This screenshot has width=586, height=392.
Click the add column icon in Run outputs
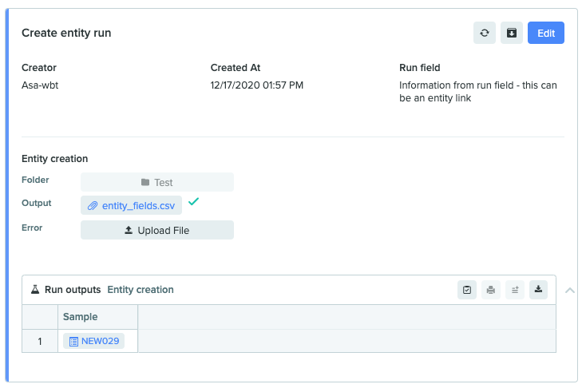515,290
